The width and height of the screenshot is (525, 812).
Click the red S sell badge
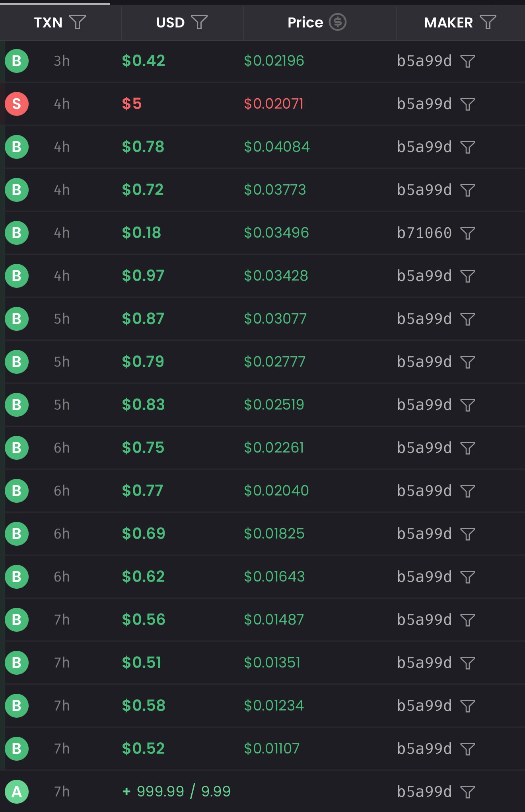[17, 104]
